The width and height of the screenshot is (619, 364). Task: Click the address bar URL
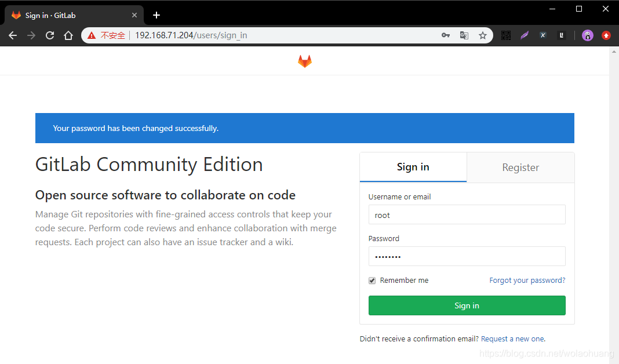[191, 35]
